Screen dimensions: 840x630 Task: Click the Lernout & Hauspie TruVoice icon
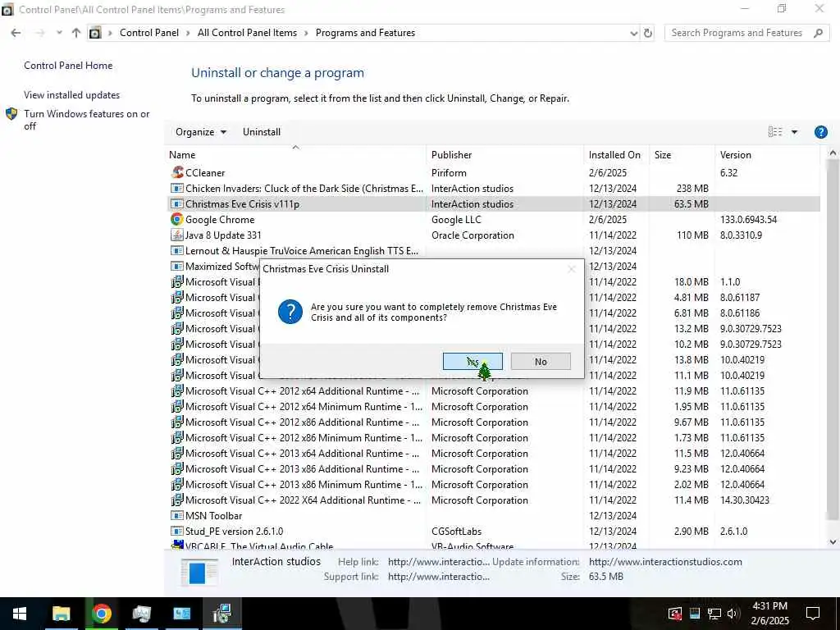(177, 250)
